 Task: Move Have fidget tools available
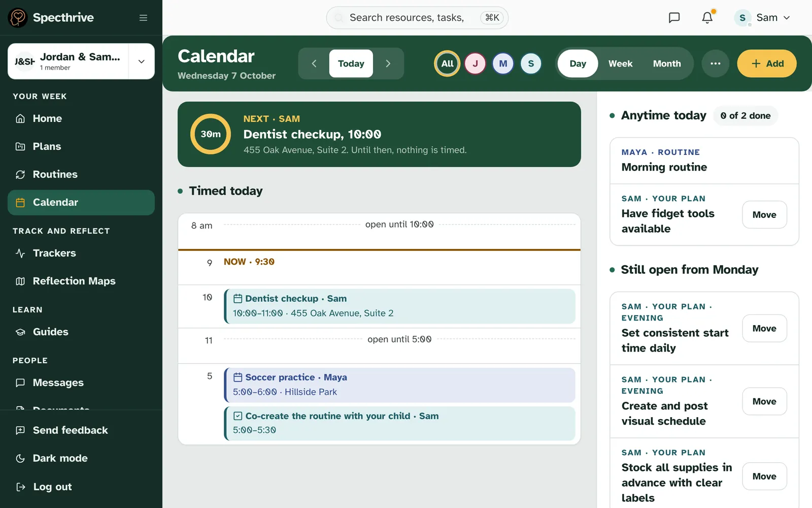coord(764,215)
